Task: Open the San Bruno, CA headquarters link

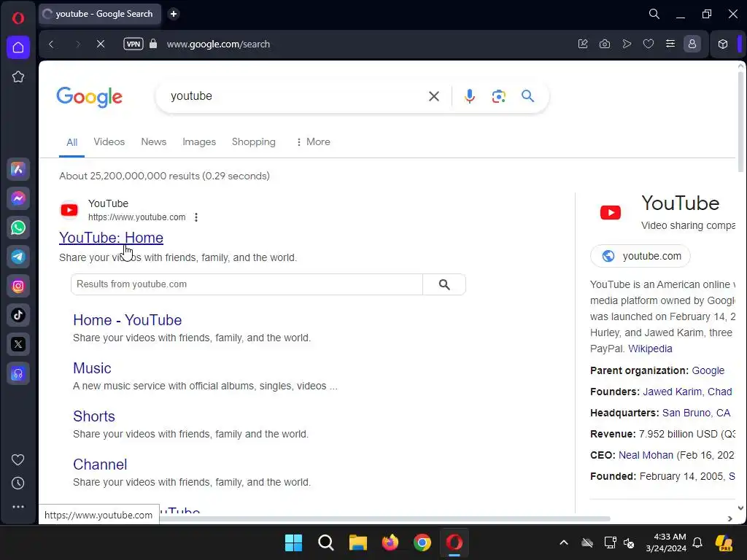Action: [x=696, y=413]
